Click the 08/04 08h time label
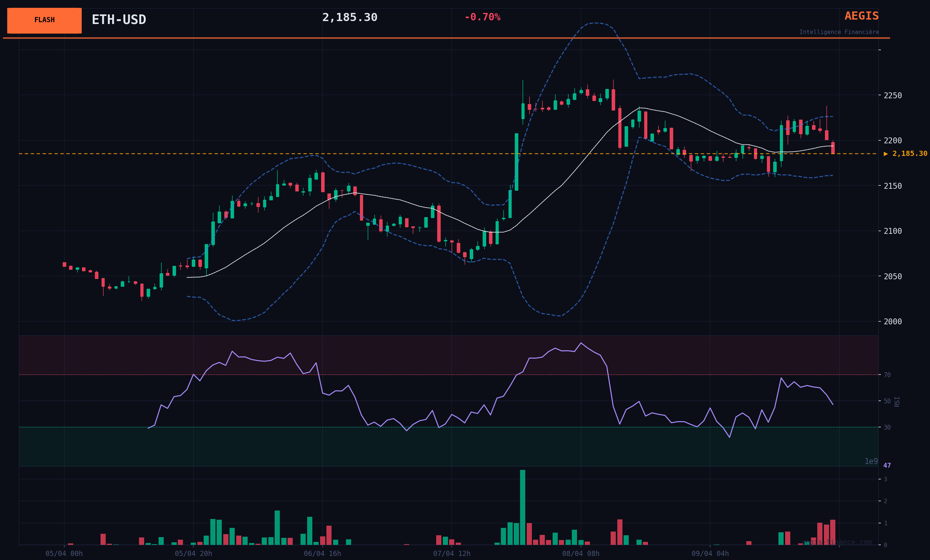This screenshot has width=930, height=560. (x=580, y=554)
